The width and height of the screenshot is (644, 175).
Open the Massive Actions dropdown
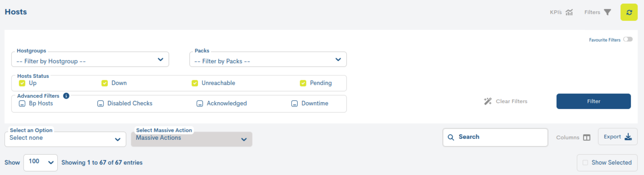191,139
